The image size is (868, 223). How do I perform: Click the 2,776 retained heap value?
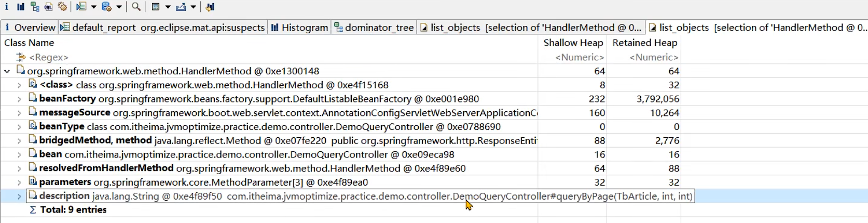click(x=667, y=141)
